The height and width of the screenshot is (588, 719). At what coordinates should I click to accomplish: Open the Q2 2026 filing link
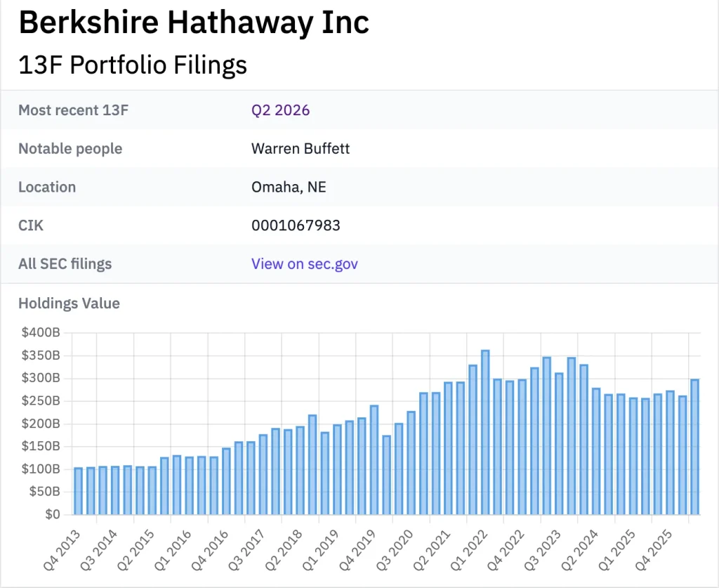(280, 110)
